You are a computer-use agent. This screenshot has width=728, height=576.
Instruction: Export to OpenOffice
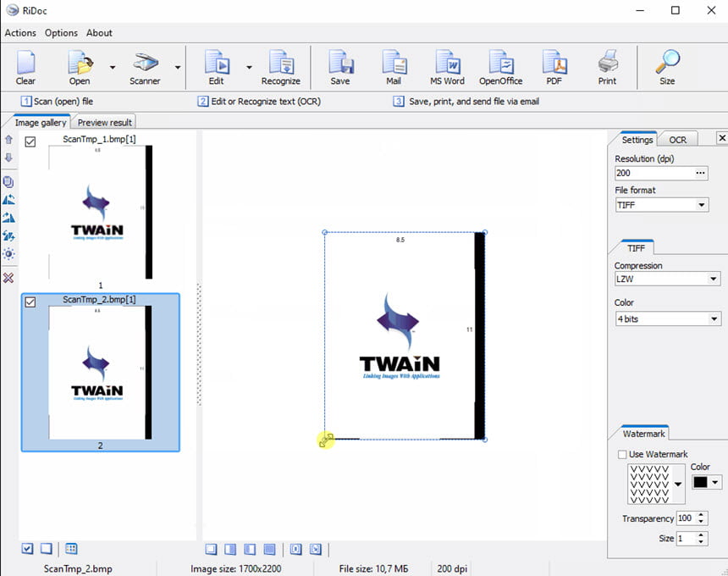click(500, 68)
